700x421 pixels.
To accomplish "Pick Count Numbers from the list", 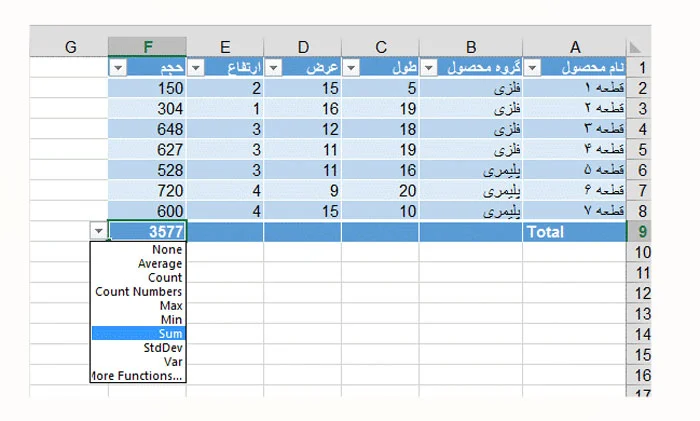I will click(x=138, y=292).
